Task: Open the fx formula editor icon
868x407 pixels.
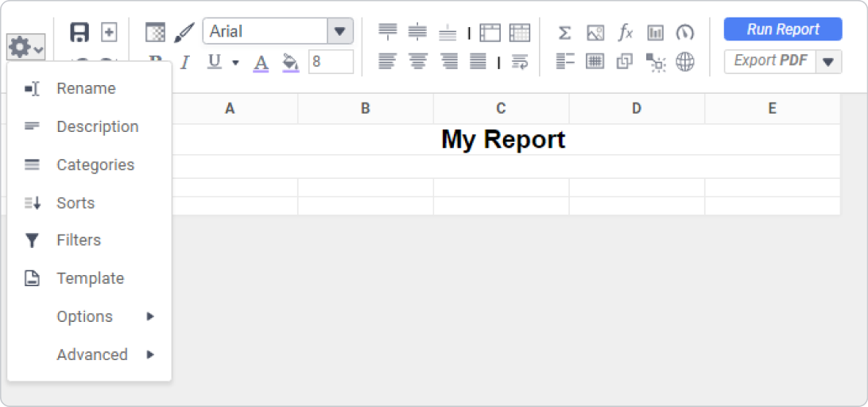Action: [626, 33]
